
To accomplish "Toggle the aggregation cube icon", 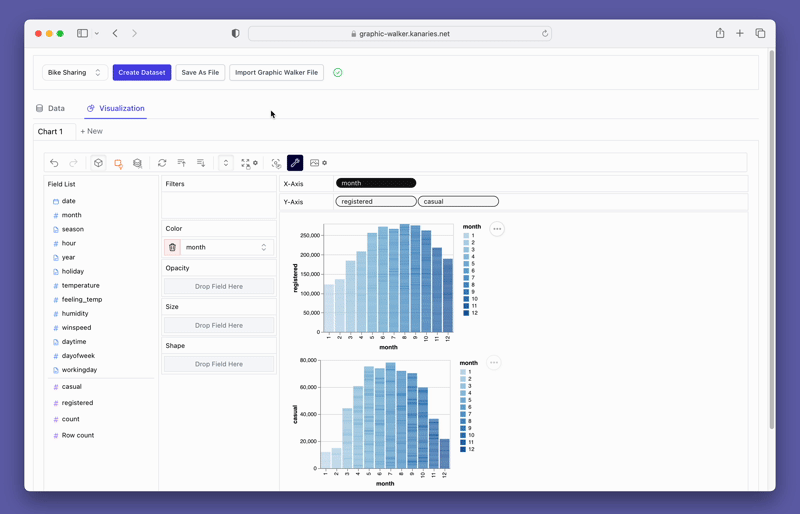I will pos(98,163).
